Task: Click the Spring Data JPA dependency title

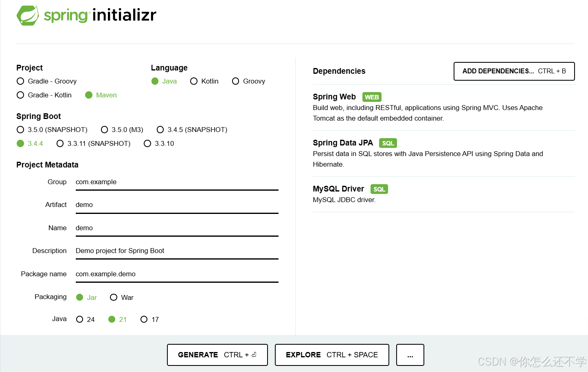Action: tap(343, 143)
